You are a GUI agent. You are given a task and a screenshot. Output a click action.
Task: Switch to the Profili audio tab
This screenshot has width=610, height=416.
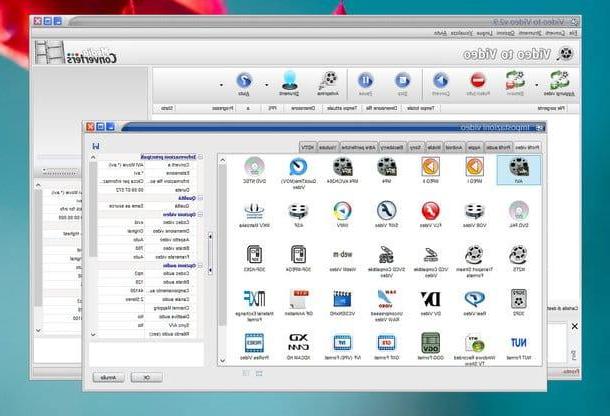pos(498,147)
